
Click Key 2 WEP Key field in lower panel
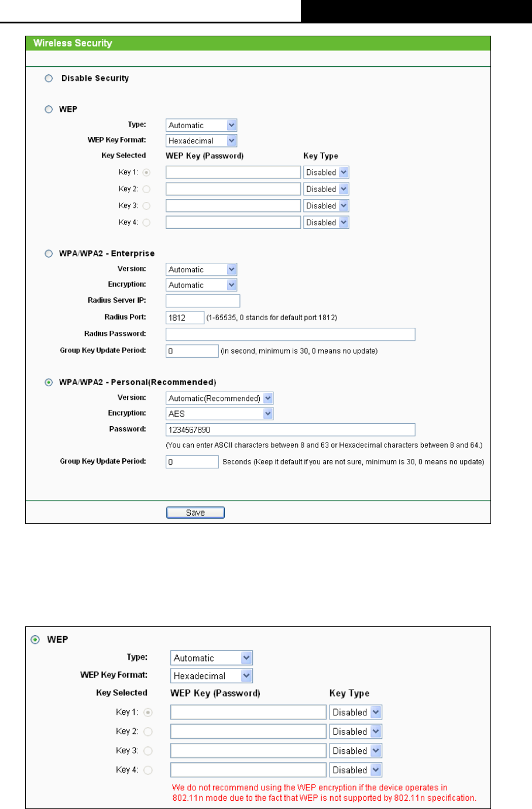tap(248, 732)
